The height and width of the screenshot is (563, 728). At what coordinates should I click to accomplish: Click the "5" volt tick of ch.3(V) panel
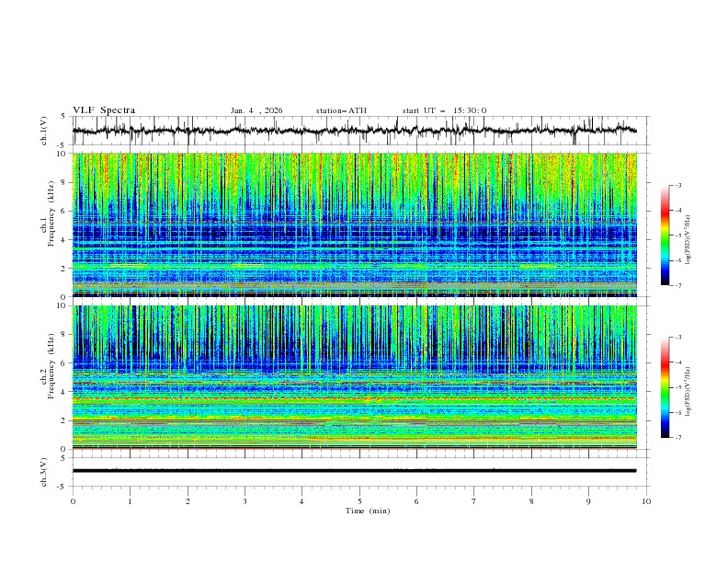63,458
